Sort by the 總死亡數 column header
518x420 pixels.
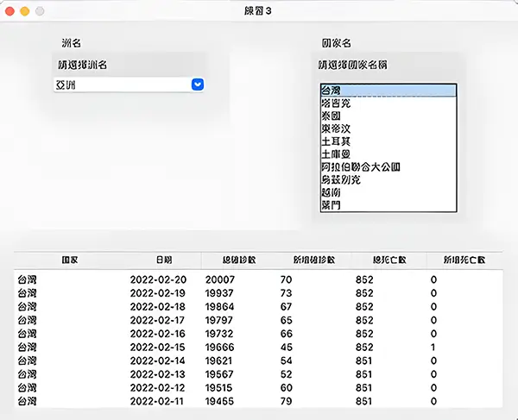pyautogui.click(x=389, y=260)
